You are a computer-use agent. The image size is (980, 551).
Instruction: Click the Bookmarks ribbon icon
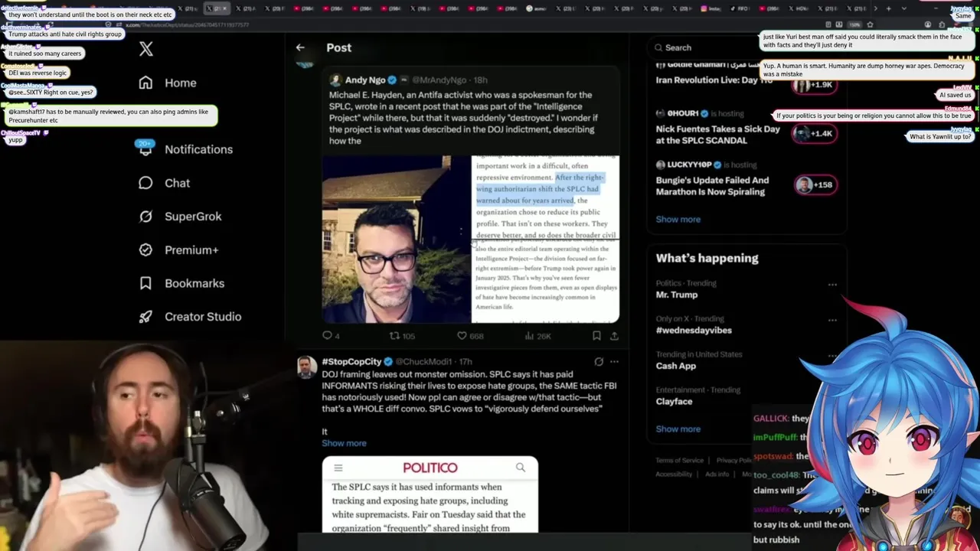click(145, 283)
